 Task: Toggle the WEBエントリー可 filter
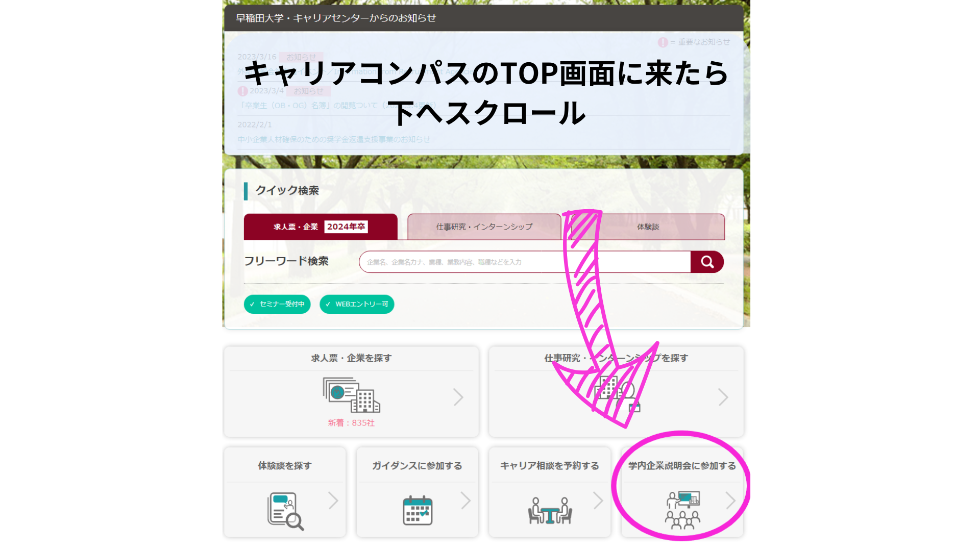(x=357, y=304)
